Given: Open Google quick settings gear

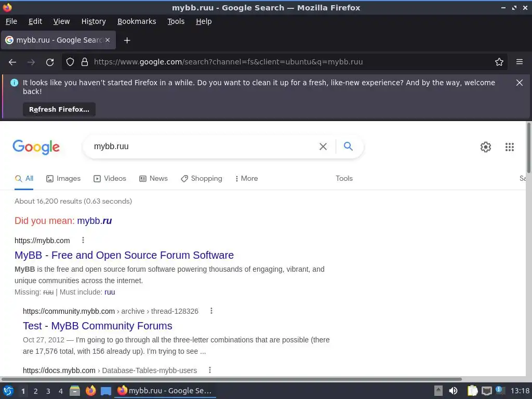Looking at the screenshot, I should pos(486,147).
